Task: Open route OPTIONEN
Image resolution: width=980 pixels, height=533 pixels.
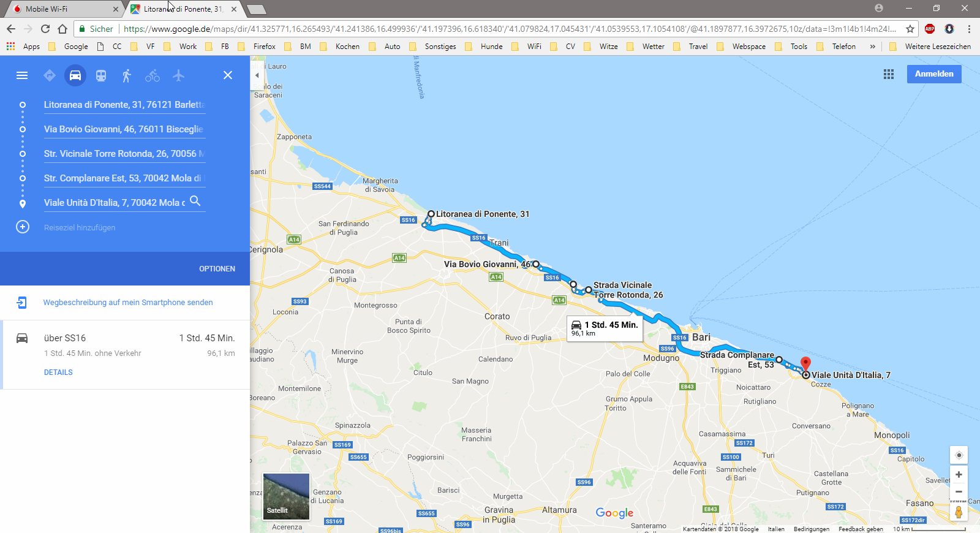Action: (217, 269)
